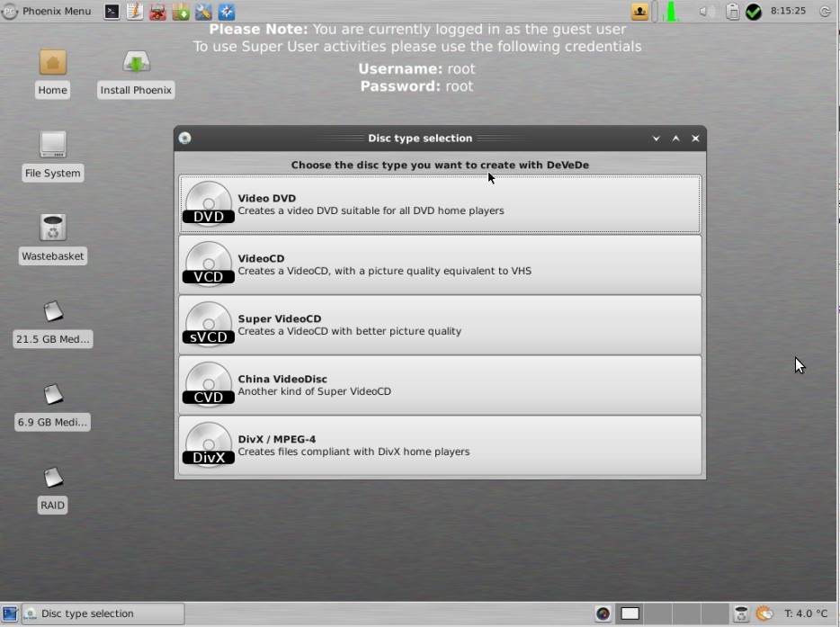This screenshot has width=840, height=627.
Task: Click the orange user switcher icon
Action: [639, 12]
